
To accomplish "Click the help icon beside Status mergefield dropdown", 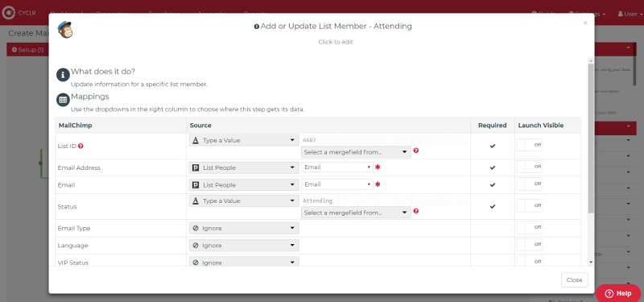I will (416, 211).
